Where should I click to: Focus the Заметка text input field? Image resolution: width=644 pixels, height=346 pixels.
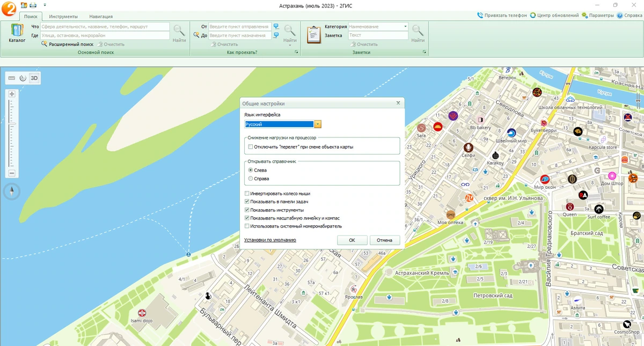coord(378,35)
